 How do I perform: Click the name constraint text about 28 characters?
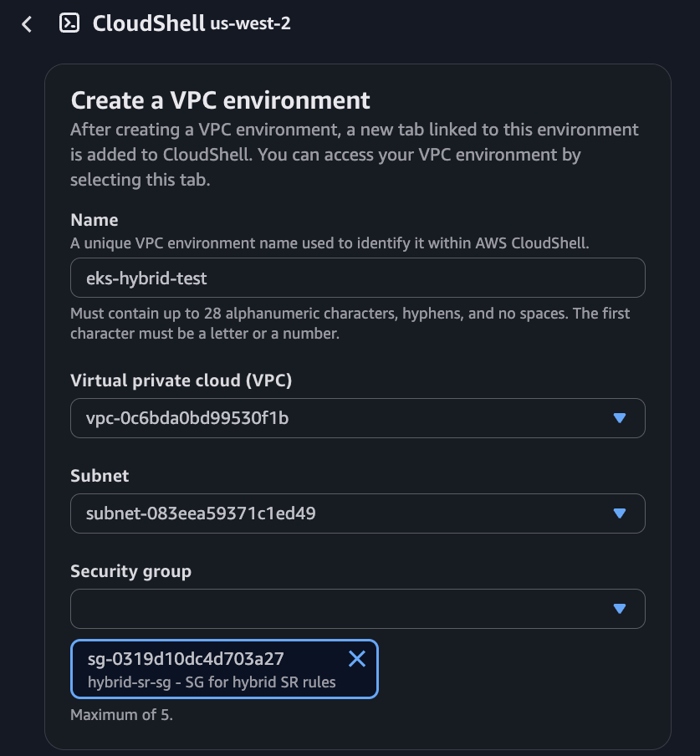pos(350,324)
